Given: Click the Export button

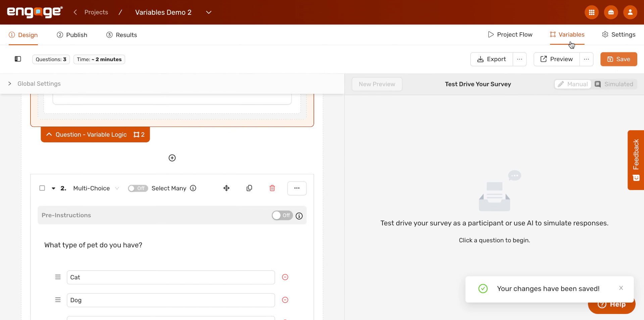Looking at the screenshot, I should pos(492,59).
